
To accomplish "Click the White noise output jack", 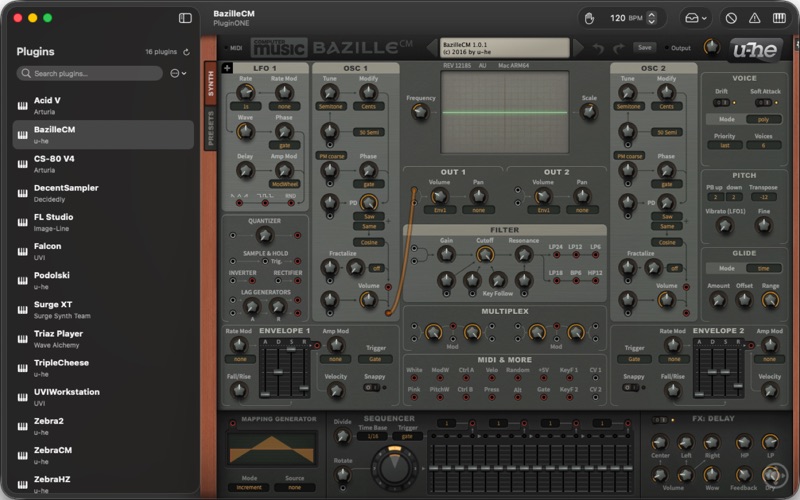I will [x=414, y=378].
